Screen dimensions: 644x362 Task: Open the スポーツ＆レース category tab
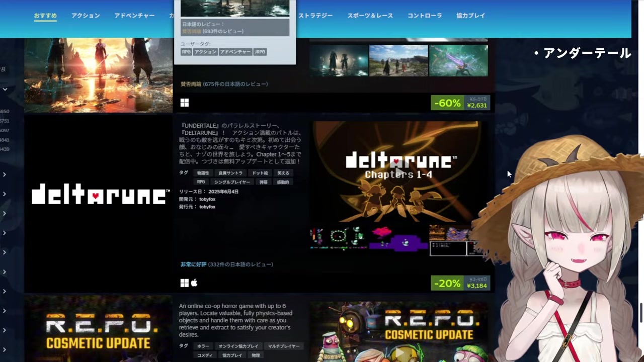370,16
